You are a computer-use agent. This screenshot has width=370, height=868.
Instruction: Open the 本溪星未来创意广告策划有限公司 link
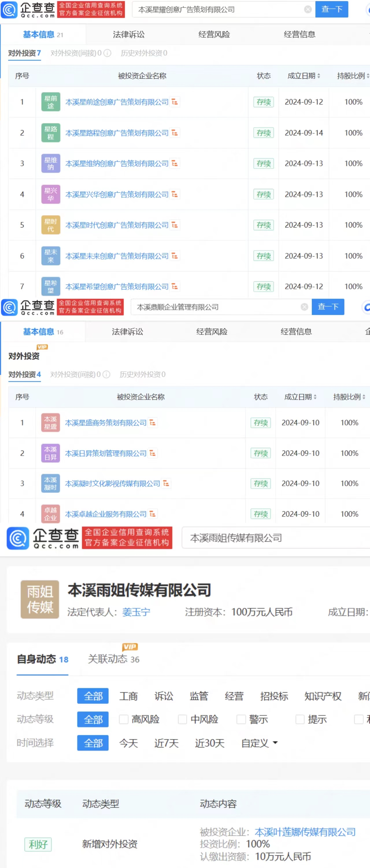tap(116, 256)
